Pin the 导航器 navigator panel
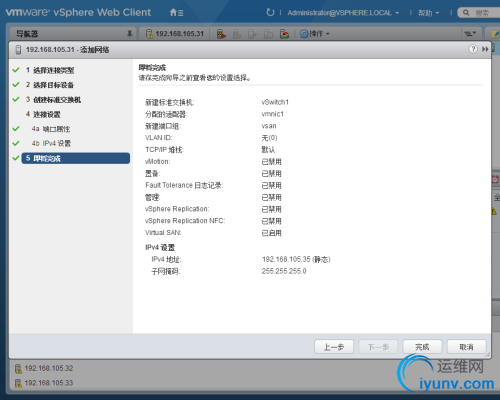This screenshot has width=500, height=400. (129, 34)
